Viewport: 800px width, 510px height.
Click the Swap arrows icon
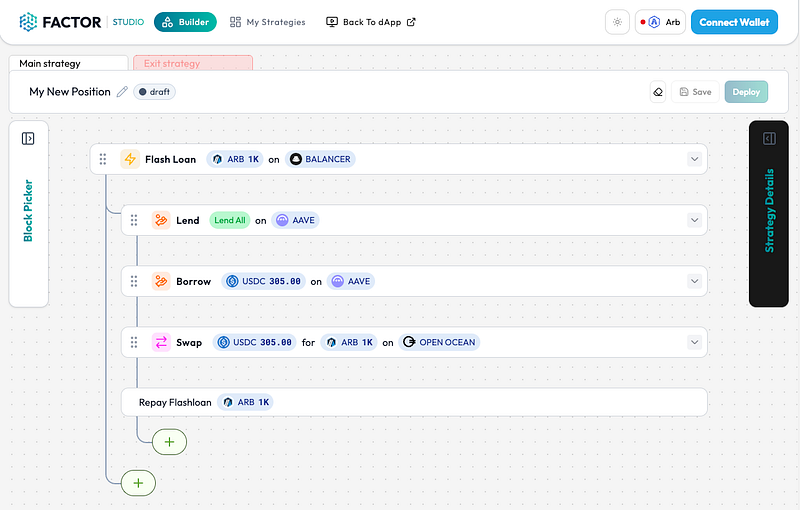[x=161, y=342]
